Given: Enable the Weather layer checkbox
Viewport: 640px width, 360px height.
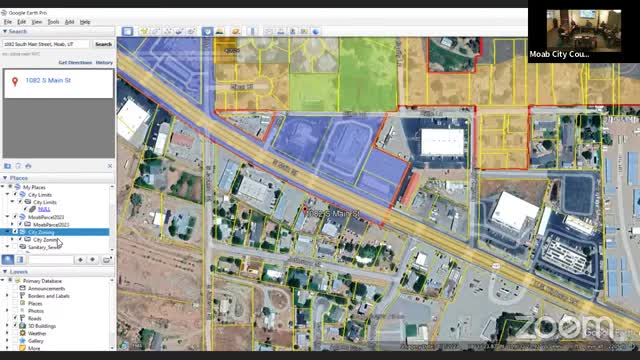Looking at the screenshot, I should point(15,333).
